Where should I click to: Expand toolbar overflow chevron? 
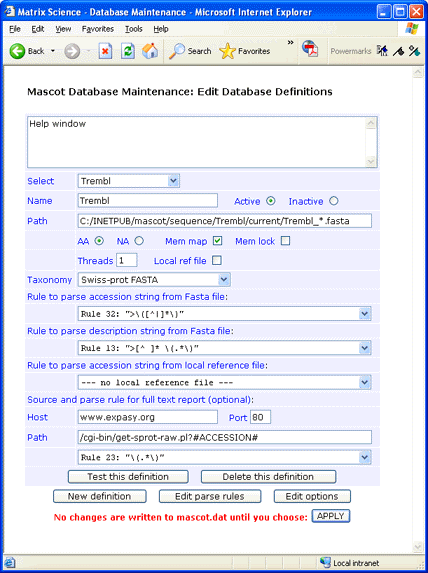click(290, 43)
